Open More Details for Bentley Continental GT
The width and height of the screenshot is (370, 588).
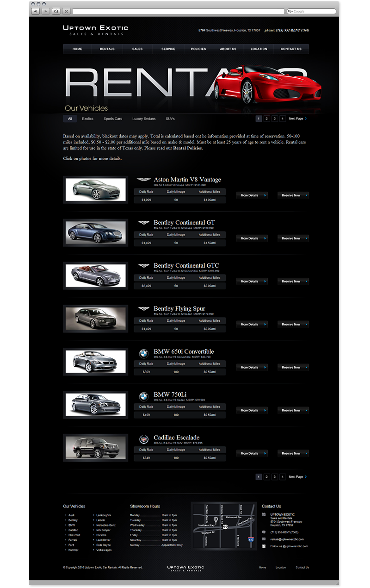[x=252, y=238]
